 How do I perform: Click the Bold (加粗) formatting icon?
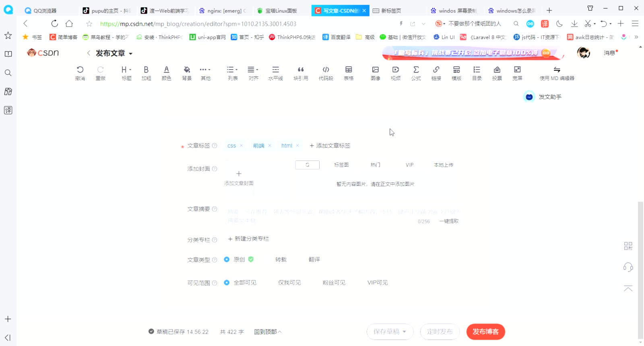click(x=146, y=73)
